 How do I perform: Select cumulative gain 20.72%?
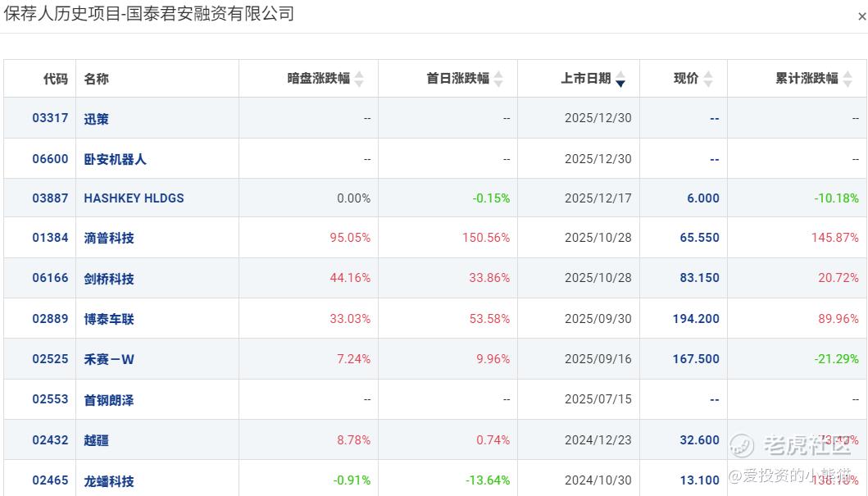coord(838,278)
